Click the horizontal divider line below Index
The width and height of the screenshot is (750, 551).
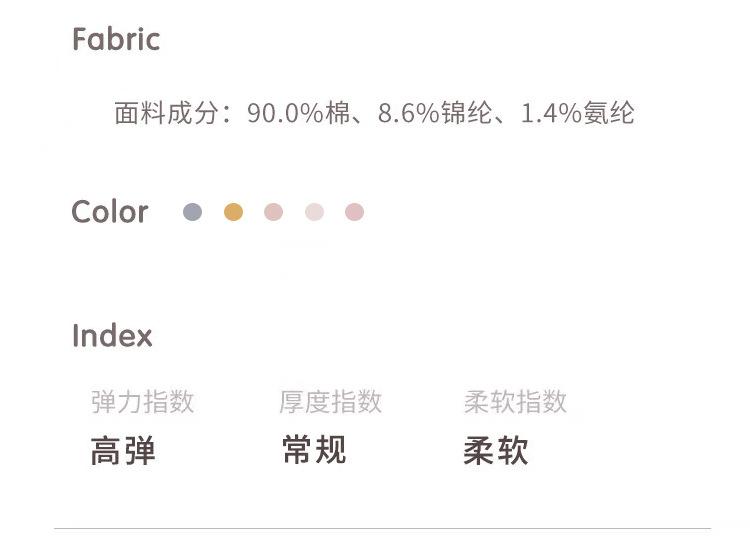[382, 528]
